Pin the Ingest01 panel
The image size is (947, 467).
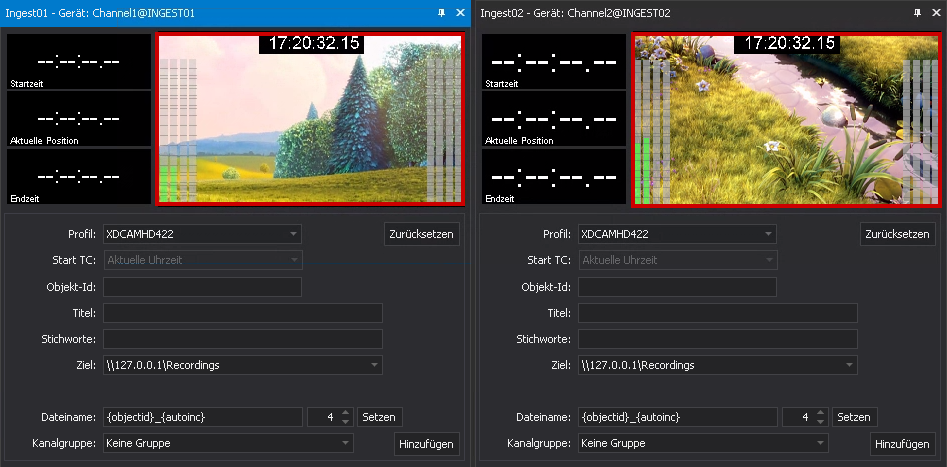point(441,13)
